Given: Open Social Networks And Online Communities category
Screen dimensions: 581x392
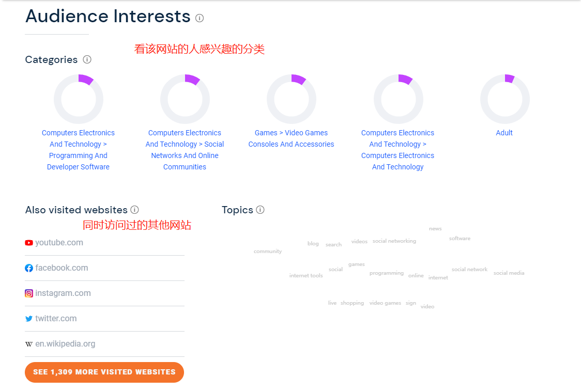Looking at the screenshot, I should point(185,150).
